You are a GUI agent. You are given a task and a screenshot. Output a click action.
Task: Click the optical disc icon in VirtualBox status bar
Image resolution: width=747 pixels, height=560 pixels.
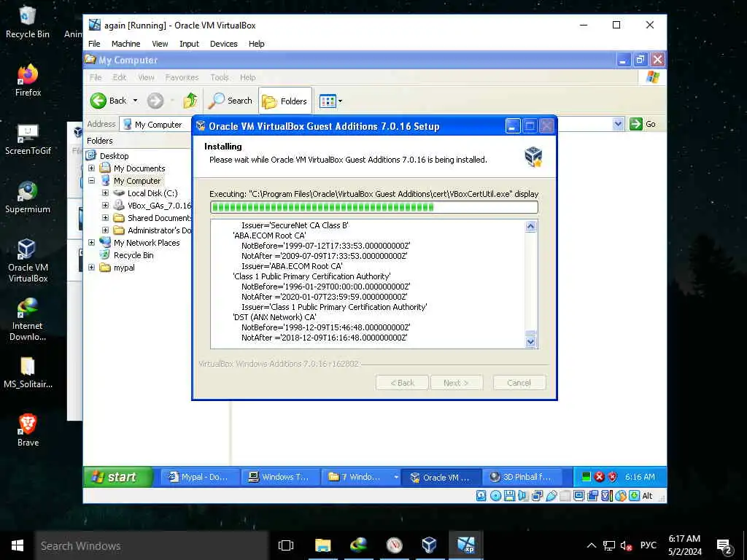495,496
